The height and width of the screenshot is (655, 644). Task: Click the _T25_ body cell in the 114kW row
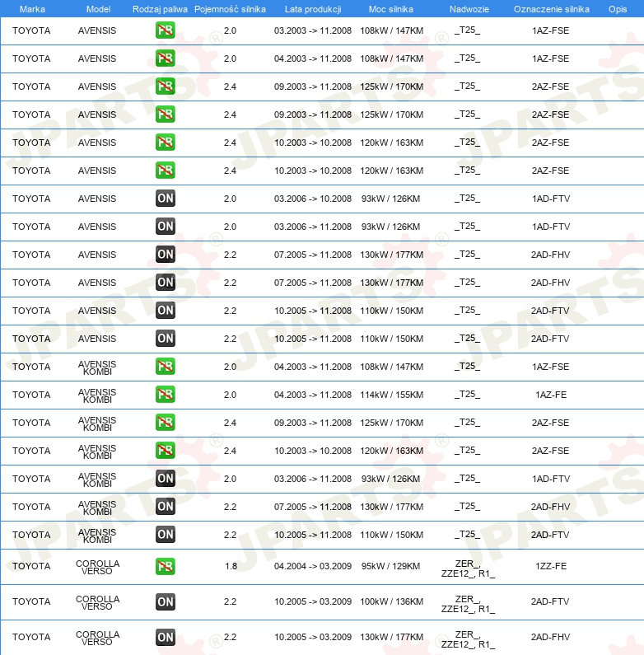coord(467,394)
